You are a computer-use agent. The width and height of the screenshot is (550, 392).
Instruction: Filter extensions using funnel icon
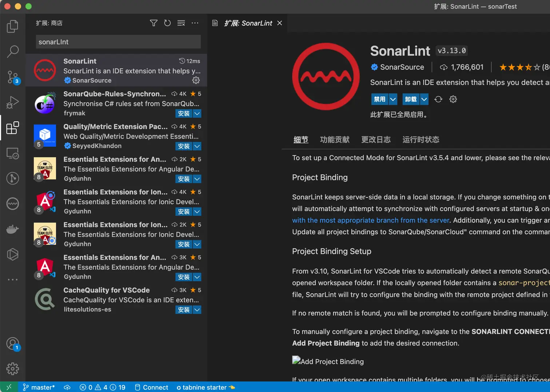pos(154,23)
